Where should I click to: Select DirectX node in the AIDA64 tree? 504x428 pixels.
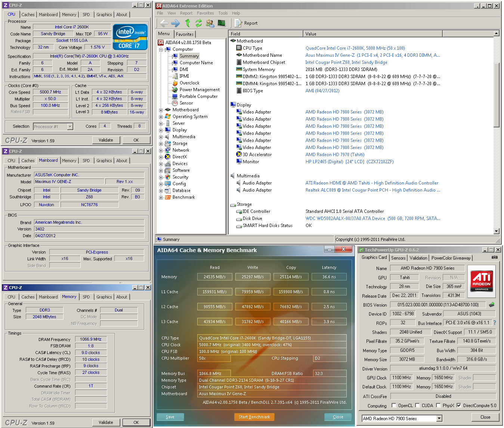176,157
